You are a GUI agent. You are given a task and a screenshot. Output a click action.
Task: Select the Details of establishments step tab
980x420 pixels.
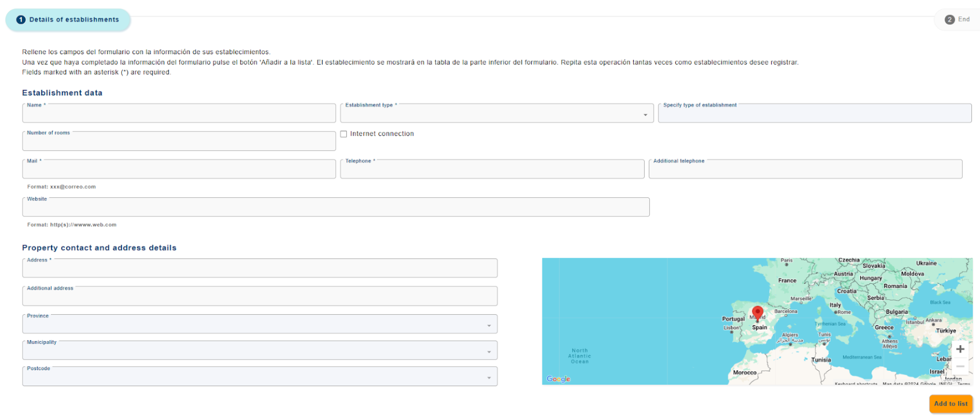tap(68, 20)
